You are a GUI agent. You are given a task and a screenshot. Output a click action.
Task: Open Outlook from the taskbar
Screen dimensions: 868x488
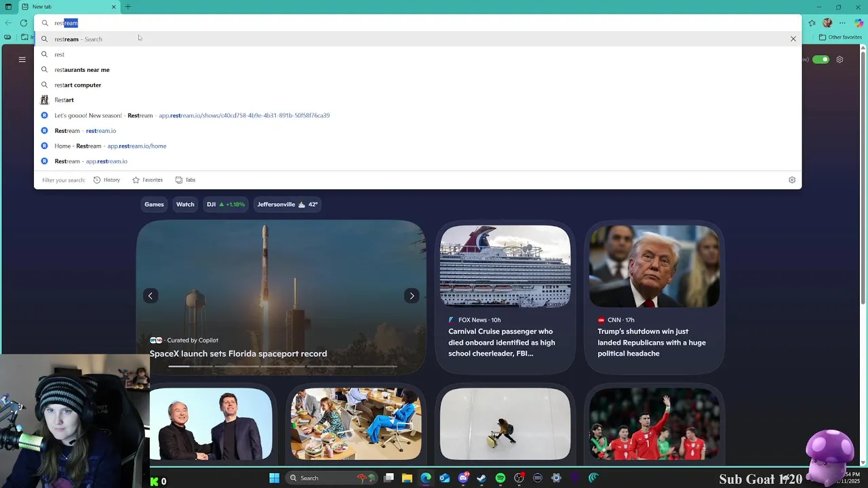tap(444, 478)
